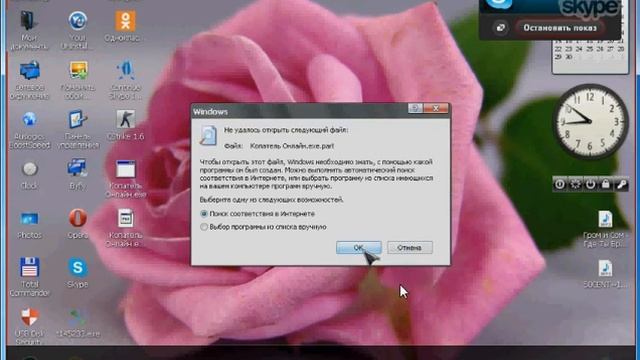The image size is (640, 360).
Task: Close the Windows dialog with X
Action: coord(436,108)
